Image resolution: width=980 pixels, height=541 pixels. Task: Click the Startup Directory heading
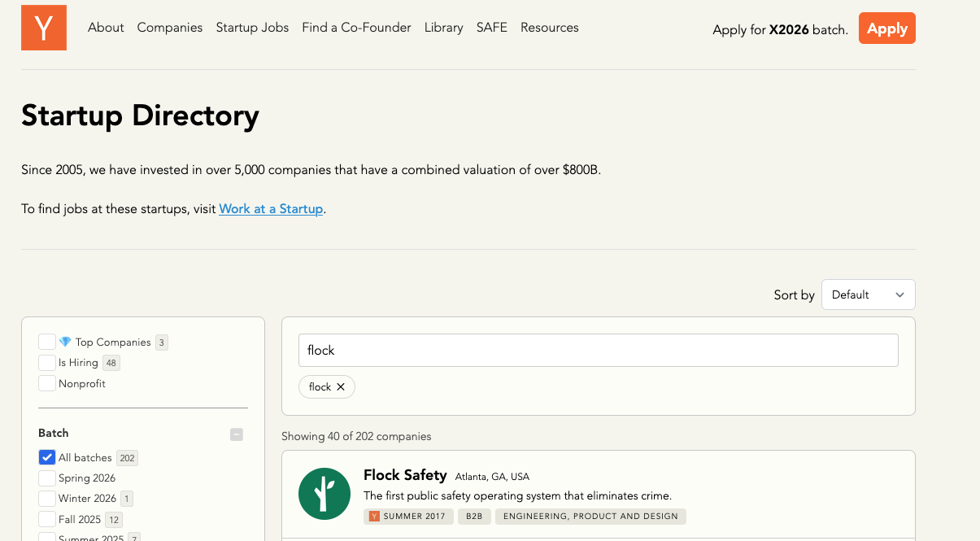coord(140,116)
